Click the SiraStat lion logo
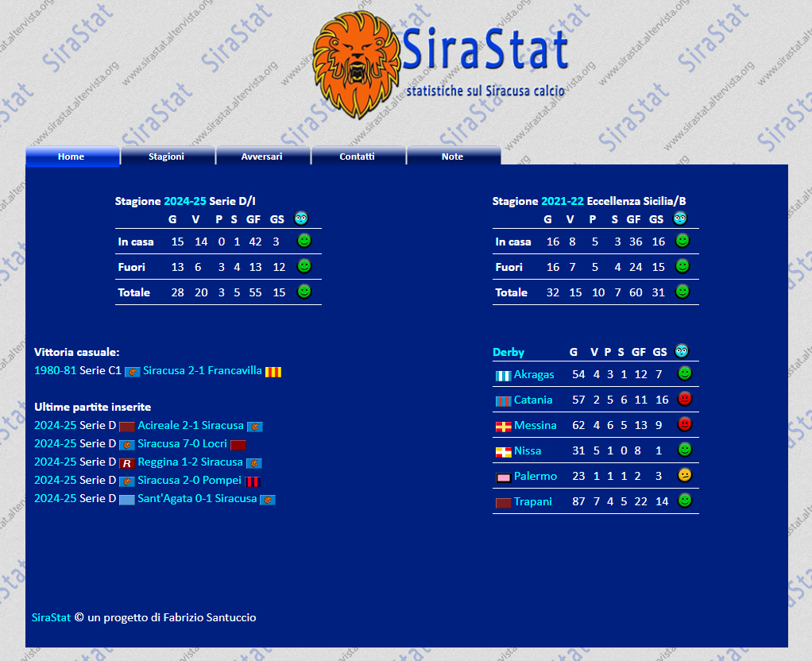 356,64
